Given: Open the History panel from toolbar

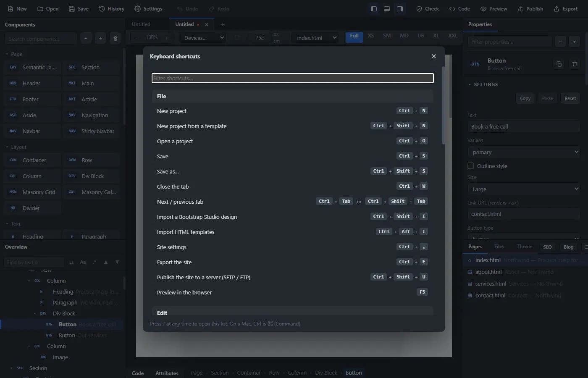Looking at the screenshot, I should click(x=112, y=8).
